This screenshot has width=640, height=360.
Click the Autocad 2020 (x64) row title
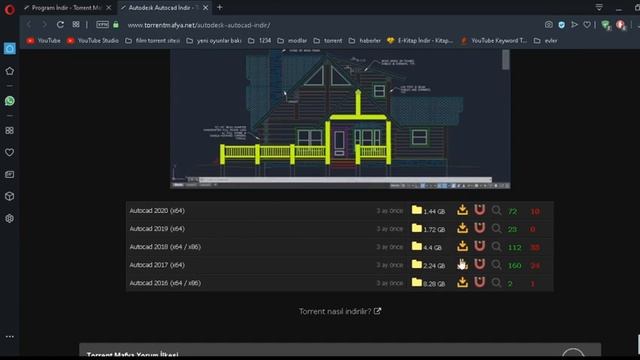tap(157, 211)
